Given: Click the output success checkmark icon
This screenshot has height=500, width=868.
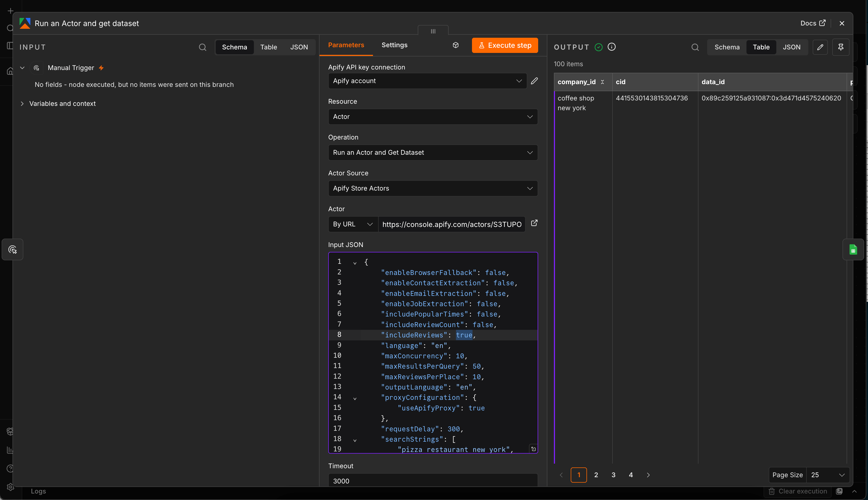Looking at the screenshot, I should [598, 47].
